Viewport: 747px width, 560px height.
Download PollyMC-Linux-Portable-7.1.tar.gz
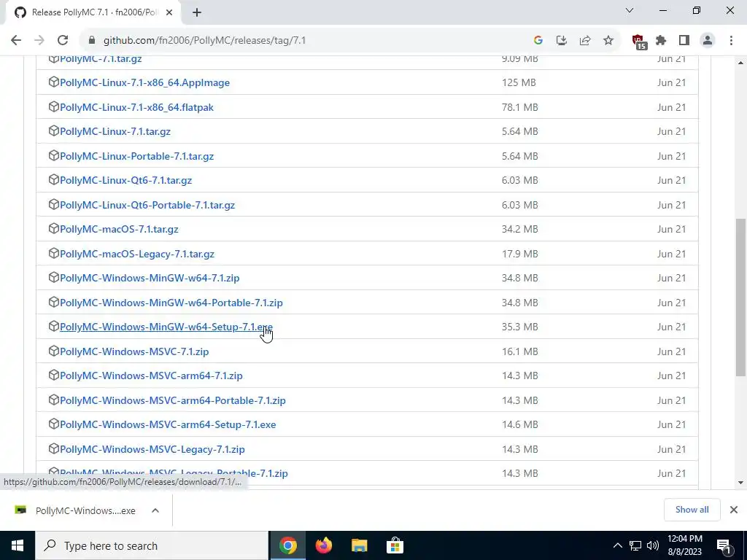coord(136,156)
